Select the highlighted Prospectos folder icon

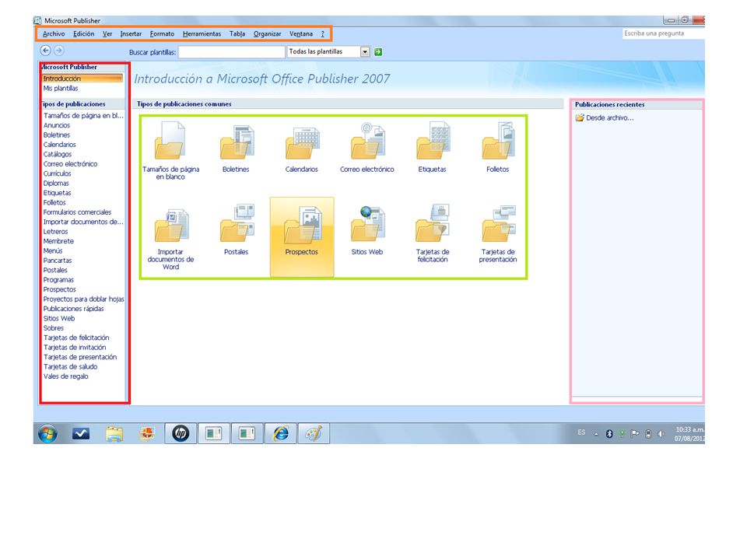302,226
